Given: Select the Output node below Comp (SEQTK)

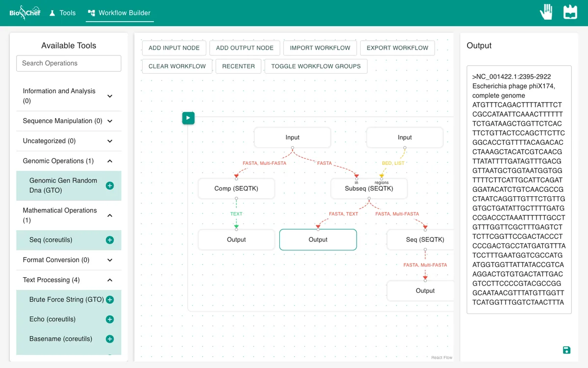Looking at the screenshot, I should click(236, 239).
